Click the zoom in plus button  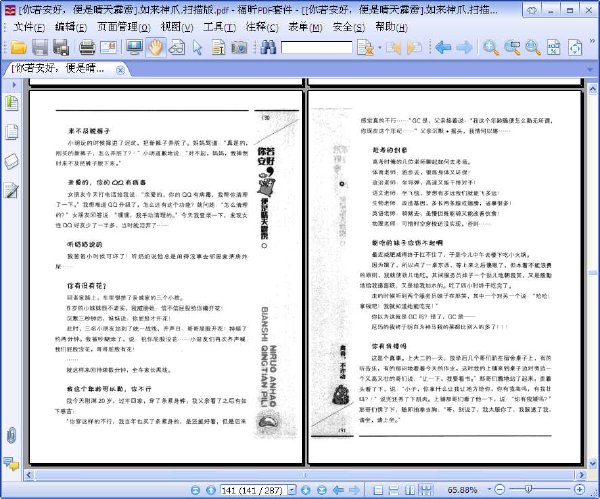pos(579,489)
